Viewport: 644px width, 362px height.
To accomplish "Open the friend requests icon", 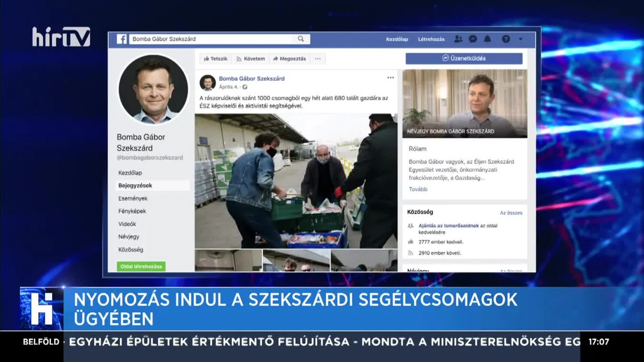I will point(458,39).
